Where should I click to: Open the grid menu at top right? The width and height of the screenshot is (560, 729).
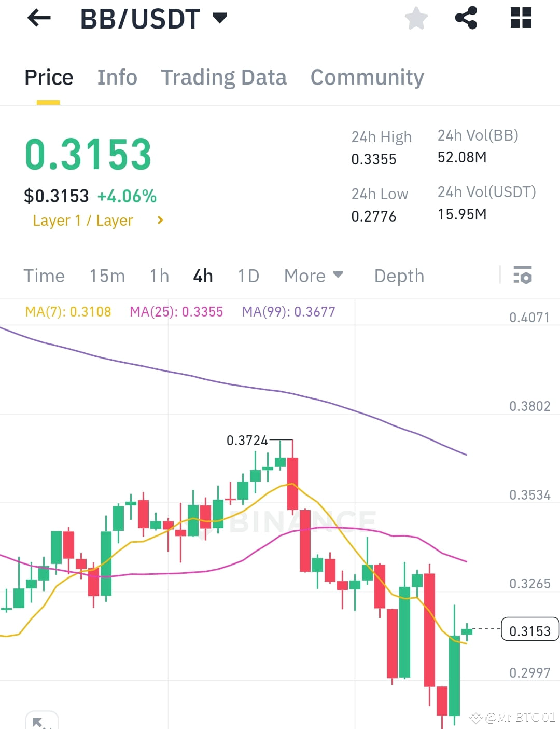pos(520,18)
